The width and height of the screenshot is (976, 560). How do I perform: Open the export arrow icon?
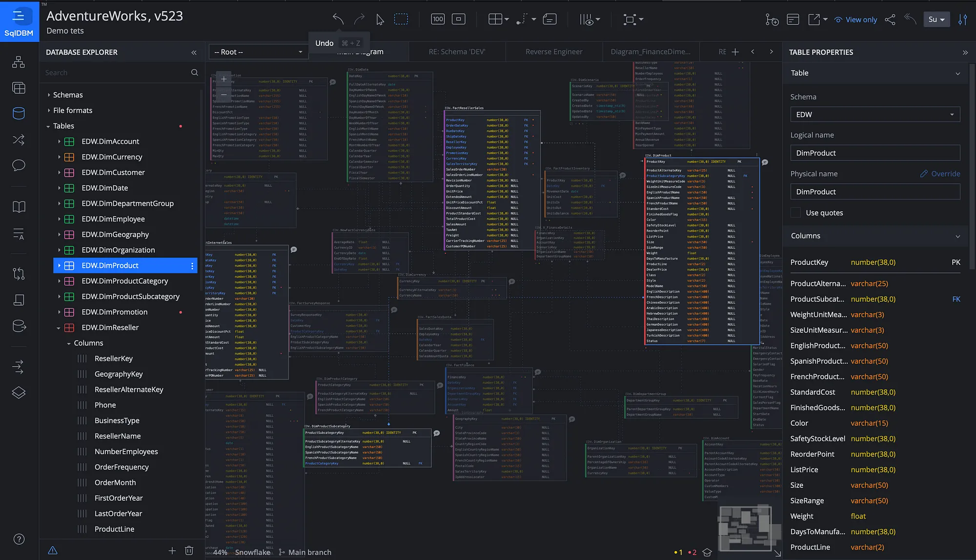[814, 19]
